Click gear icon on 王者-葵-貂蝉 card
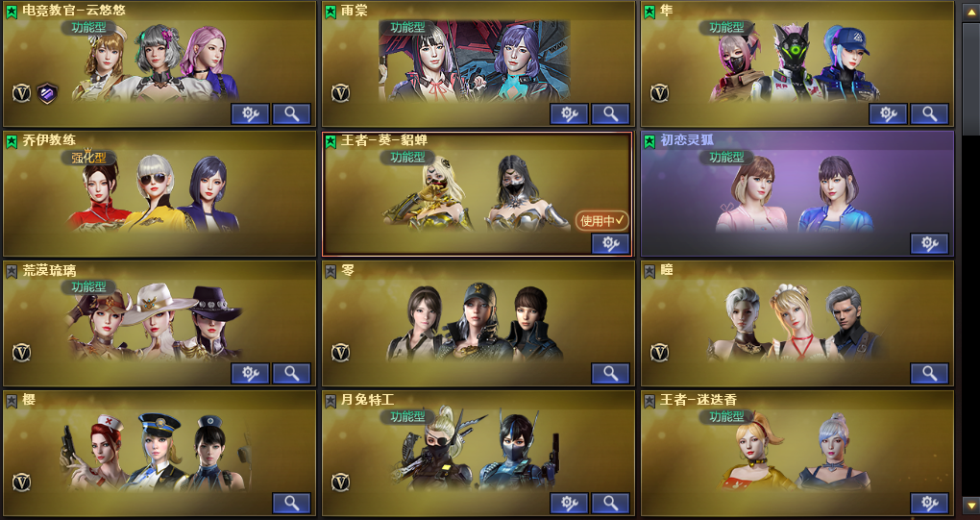The width and height of the screenshot is (980, 520). (x=610, y=244)
